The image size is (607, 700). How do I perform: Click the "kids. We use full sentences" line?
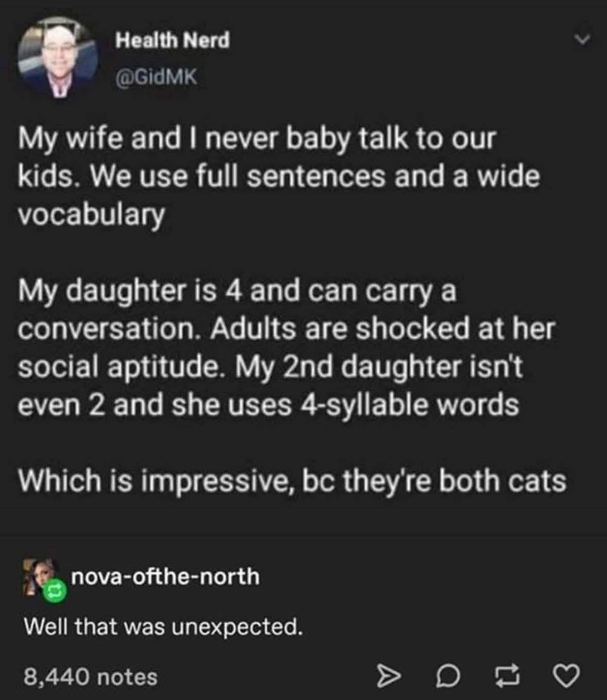(279, 176)
